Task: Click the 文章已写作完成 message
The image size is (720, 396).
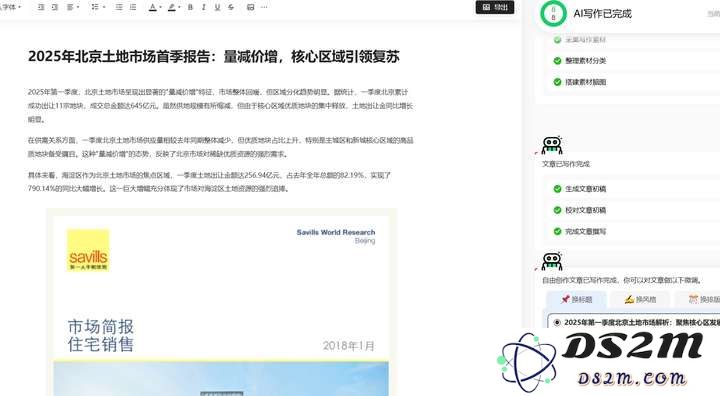Action: point(566,164)
